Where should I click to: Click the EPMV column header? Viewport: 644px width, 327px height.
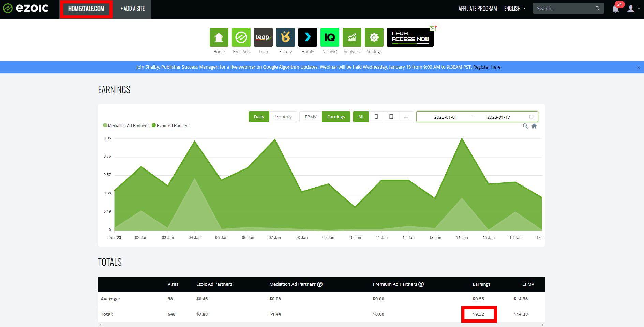tap(528, 284)
